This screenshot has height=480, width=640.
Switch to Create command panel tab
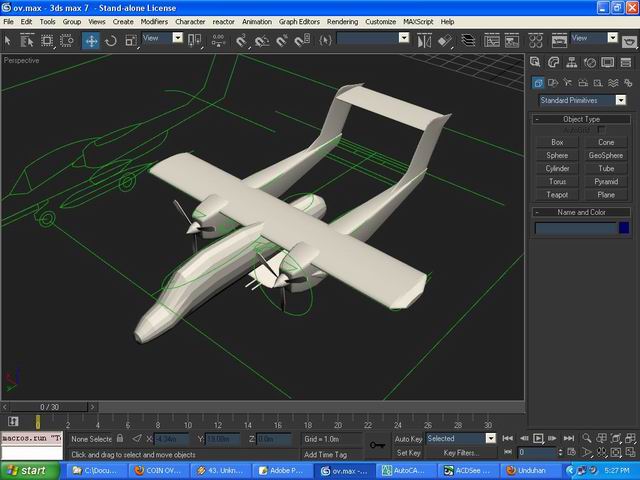[535, 62]
